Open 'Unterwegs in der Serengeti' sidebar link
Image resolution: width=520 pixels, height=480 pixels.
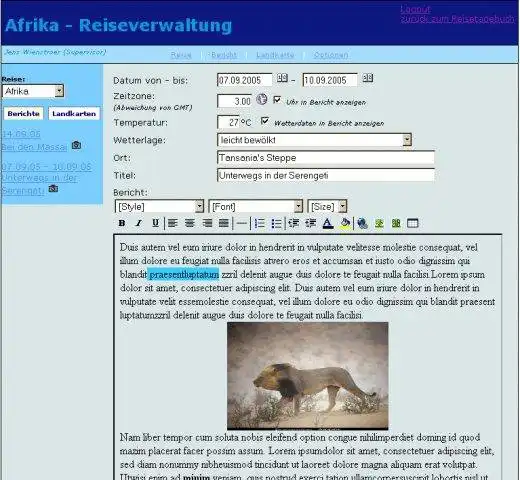tap(39, 184)
